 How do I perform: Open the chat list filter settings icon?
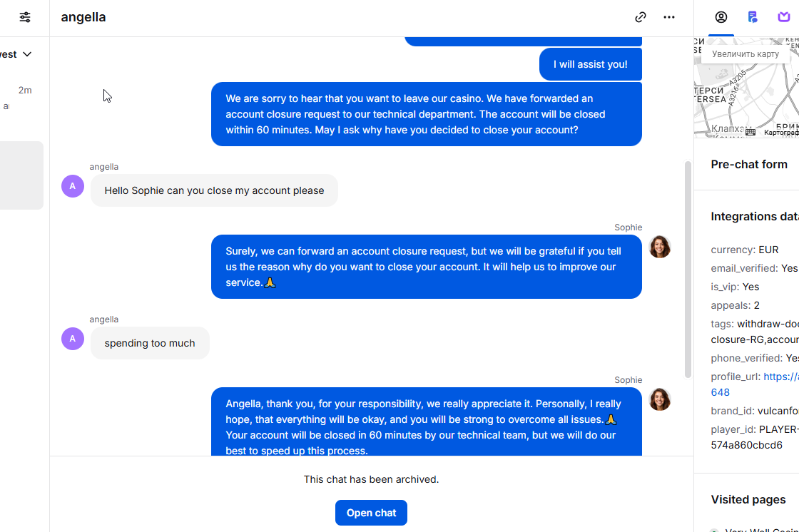(x=24, y=17)
